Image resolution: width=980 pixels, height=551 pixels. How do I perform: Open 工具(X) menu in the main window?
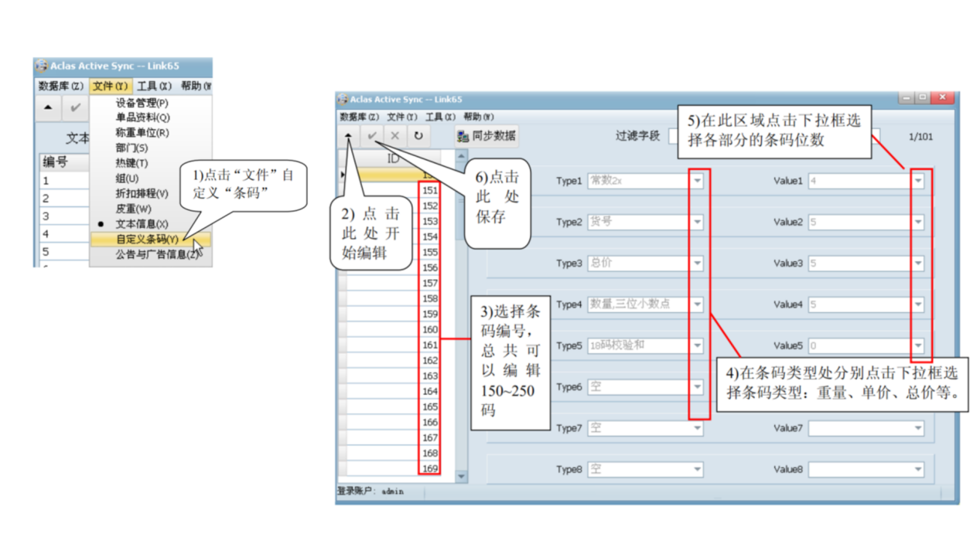pyautogui.click(x=439, y=117)
